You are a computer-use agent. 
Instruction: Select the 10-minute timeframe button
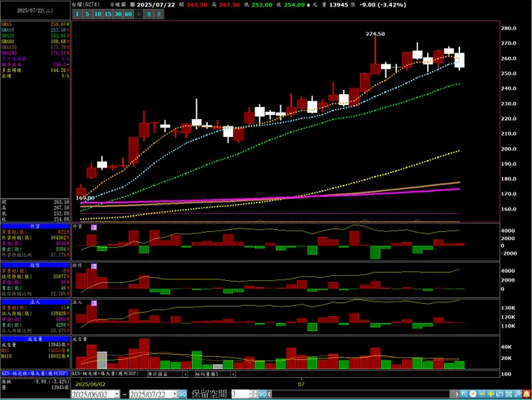click(98, 14)
